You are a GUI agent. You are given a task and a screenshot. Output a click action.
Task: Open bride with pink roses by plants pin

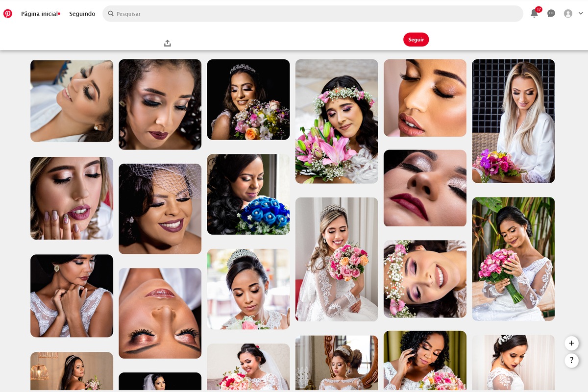[514, 259]
